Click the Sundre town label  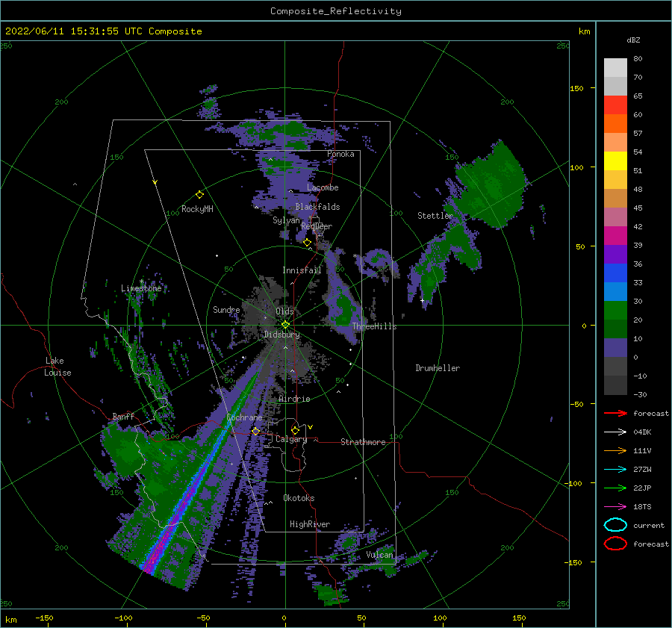point(226,309)
